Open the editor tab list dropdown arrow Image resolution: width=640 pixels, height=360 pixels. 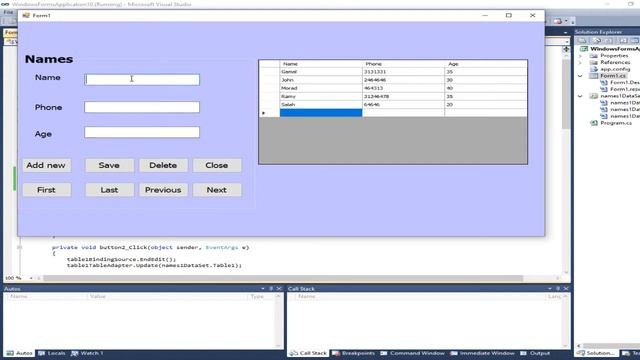coord(565,33)
